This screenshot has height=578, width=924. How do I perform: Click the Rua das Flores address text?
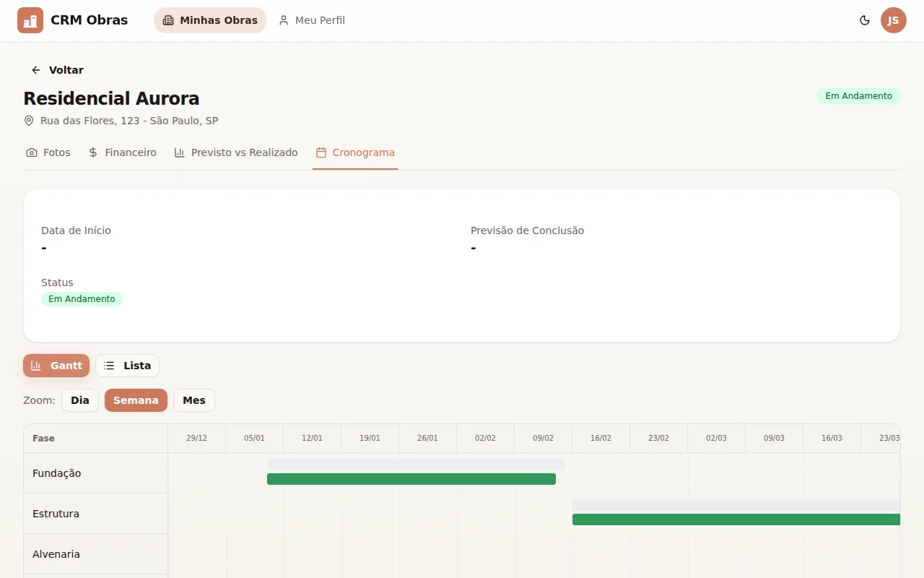coord(129,121)
